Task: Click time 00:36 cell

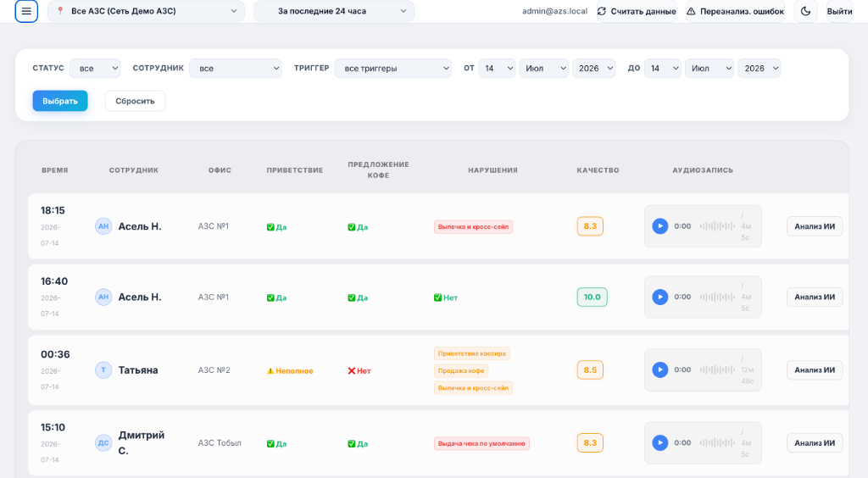Action: tap(55, 354)
